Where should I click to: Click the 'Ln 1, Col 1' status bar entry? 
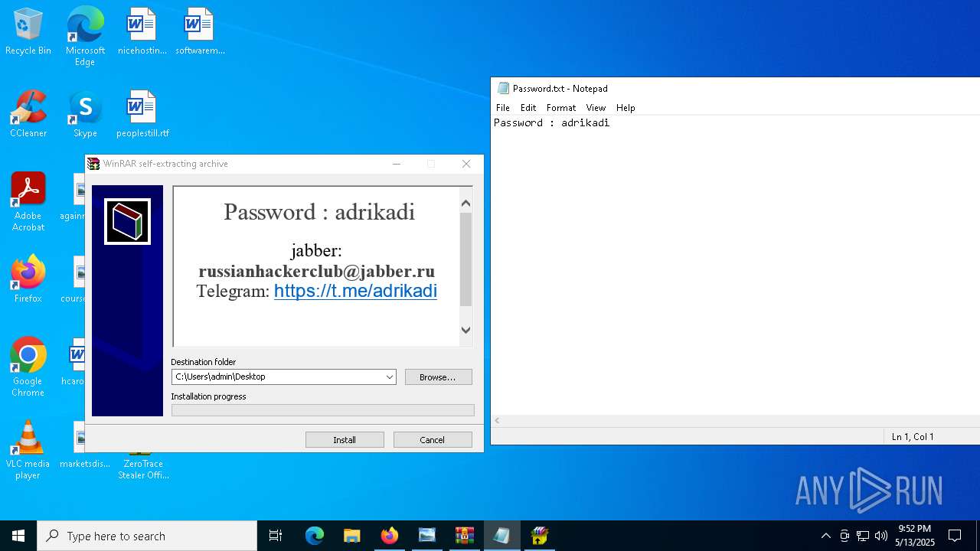point(913,437)
